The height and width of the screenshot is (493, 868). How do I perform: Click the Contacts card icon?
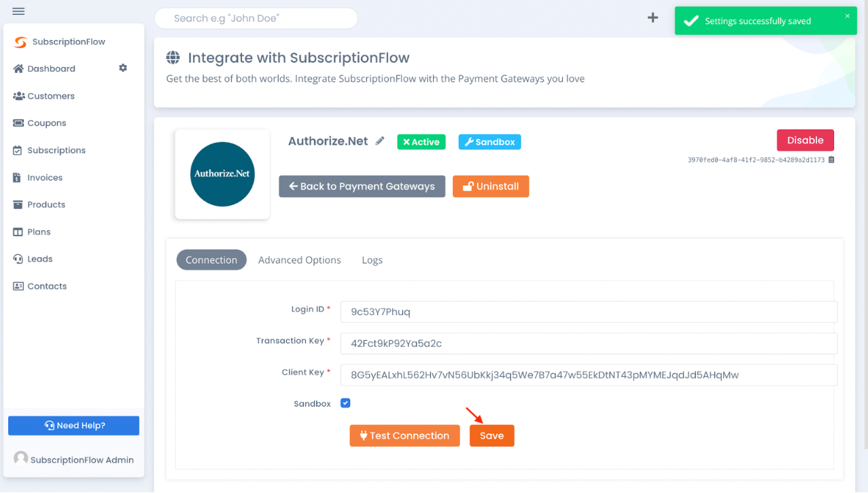tap(18, 286)
